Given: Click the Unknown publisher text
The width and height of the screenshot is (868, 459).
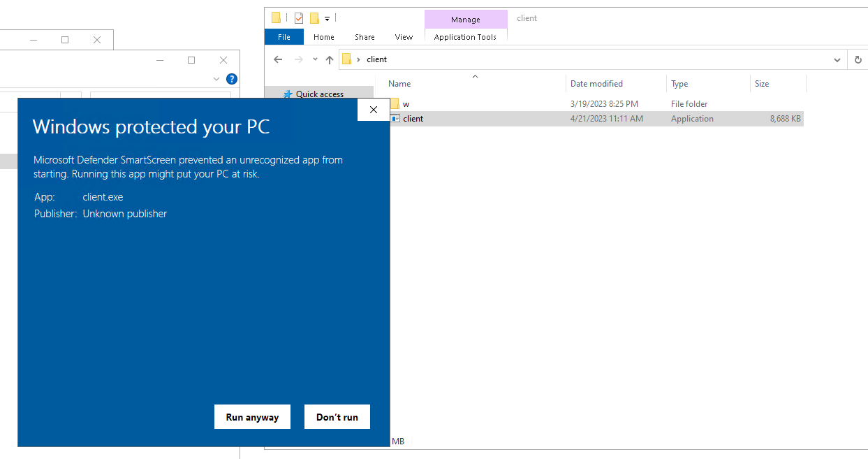Looking at the screenshot, I should tap(125, 214).
